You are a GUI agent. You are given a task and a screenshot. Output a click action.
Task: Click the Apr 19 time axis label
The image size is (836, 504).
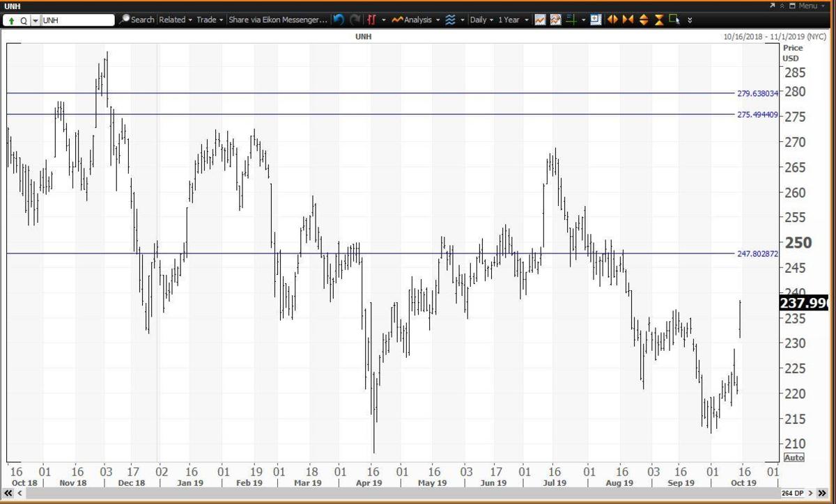pyautogui.click(x=369, y=482)
